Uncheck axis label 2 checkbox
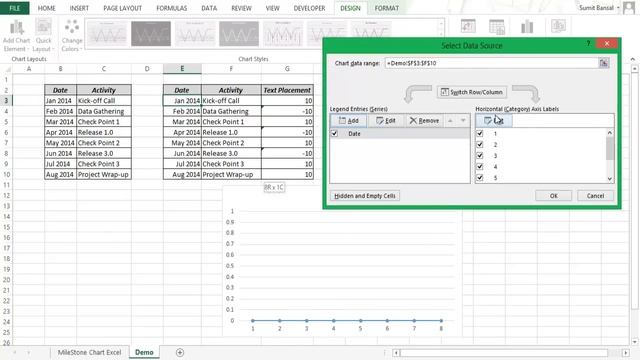The width and height of the screenshot is (640, 360). 480,144
